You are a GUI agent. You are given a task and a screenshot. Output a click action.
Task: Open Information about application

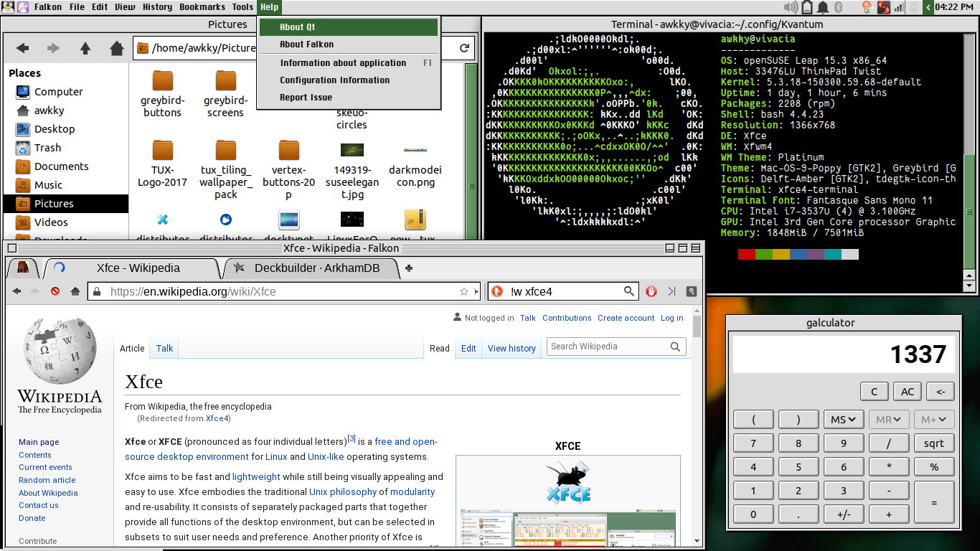349,63
